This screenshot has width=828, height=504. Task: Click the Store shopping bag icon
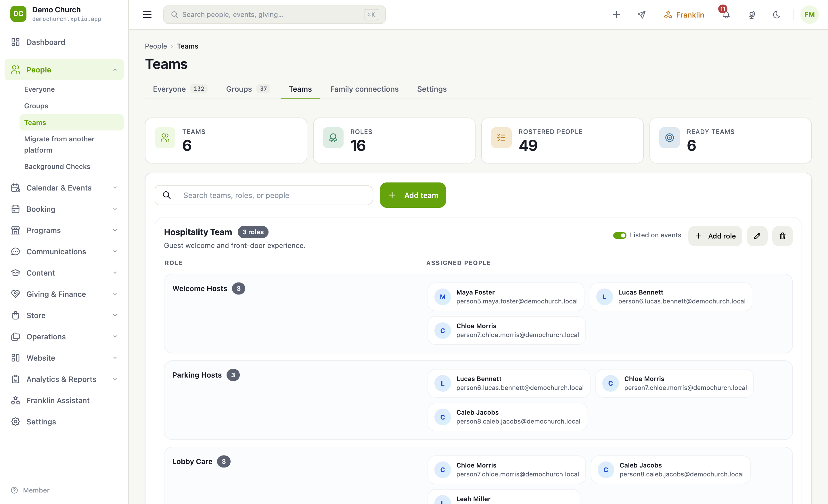(x=16, y=315)
